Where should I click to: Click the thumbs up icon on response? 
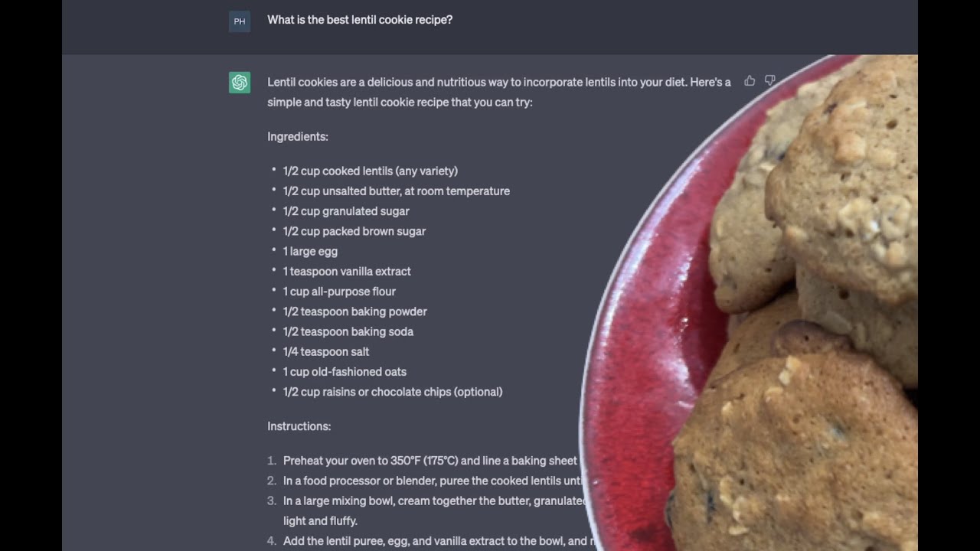[750, 80]
